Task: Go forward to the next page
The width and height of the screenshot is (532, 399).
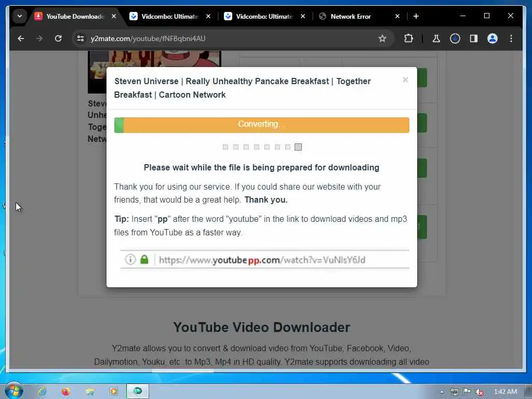Action: coord(39,38)
